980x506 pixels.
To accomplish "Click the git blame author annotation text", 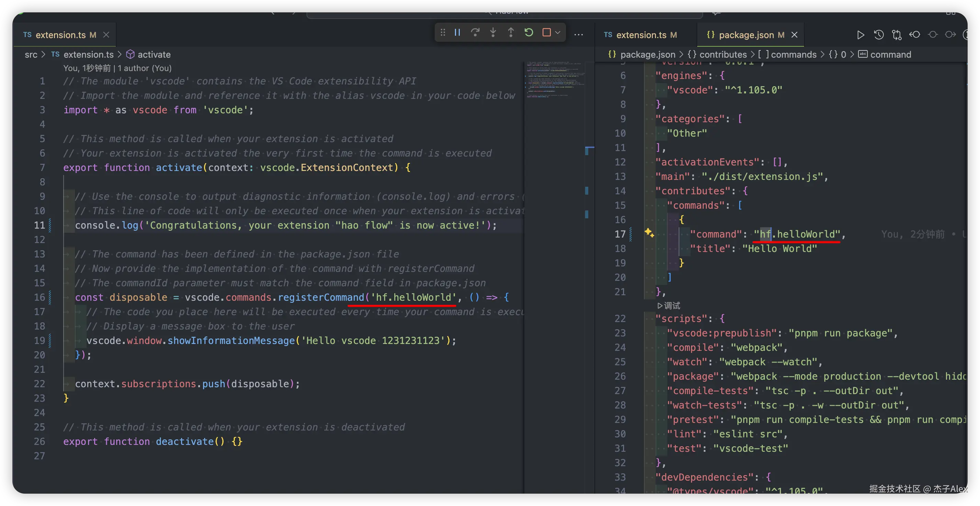I will click(117, 68).
